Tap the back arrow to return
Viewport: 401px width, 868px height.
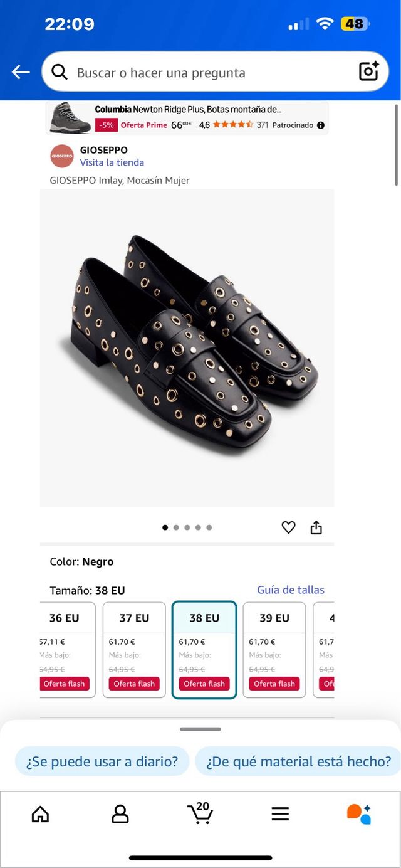pyautogui.click(x=21, y=71)
